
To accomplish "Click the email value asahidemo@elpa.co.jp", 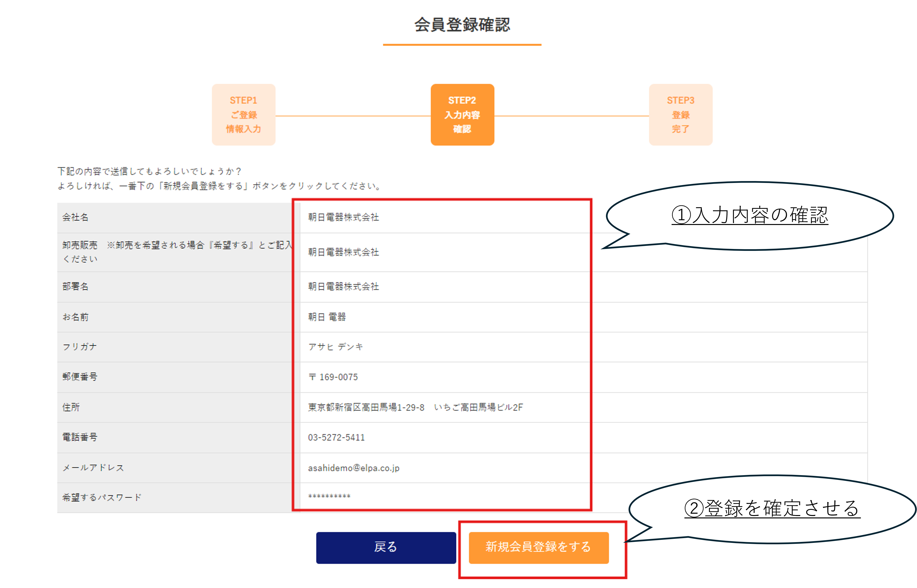I will click(x=353, y=468).
